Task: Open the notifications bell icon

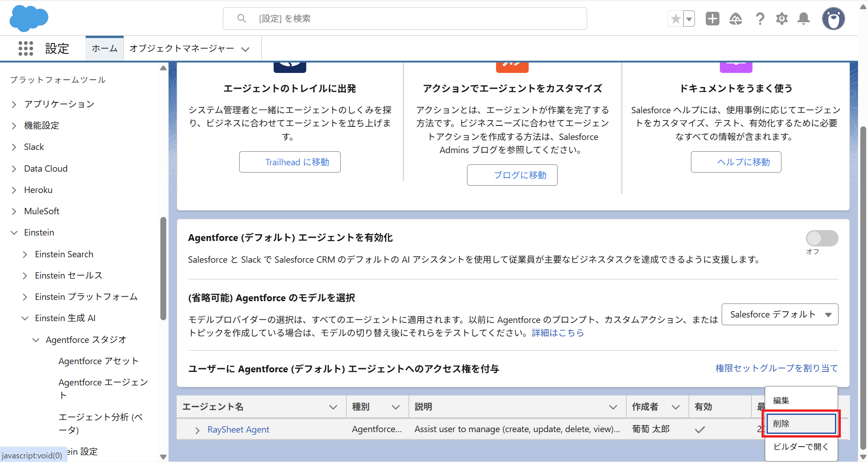Action: click(804, 19)
